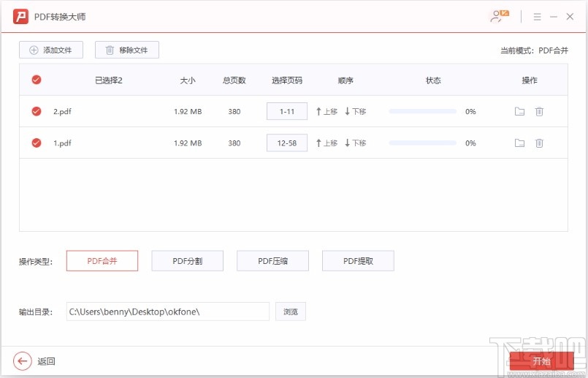The image size is (588, 378).
Task: Click the 380 page count in 1.pdf row
Action: click(x=234, y=143)
